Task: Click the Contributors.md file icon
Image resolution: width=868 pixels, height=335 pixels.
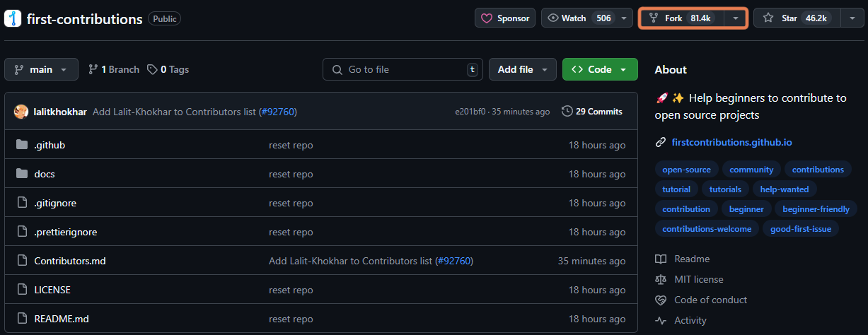Action: (x=22, y=261)
